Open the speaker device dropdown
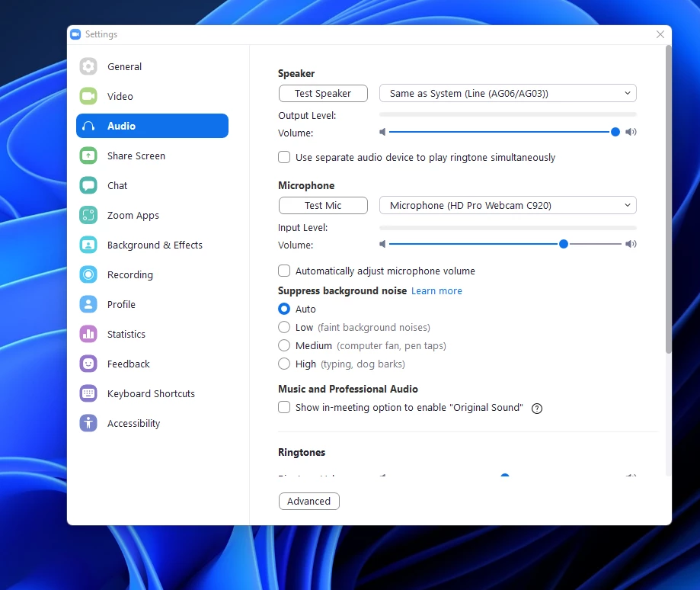 (507, 93)
